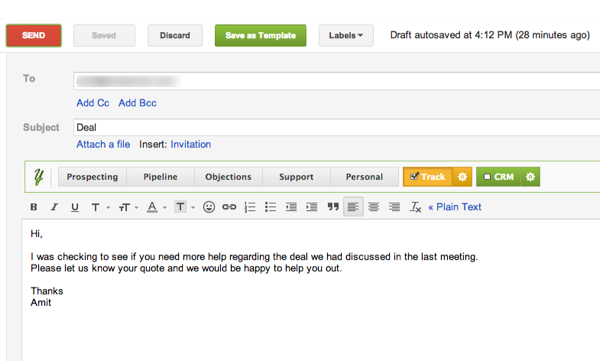Screen dimensions: 600x361
Task: Apply numbered list formatting
Action: pyautogui.click(x=250, y=207)
